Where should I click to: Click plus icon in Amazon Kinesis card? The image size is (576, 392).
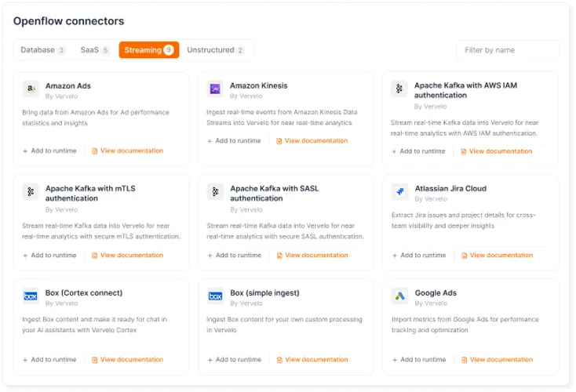[210, 141]
